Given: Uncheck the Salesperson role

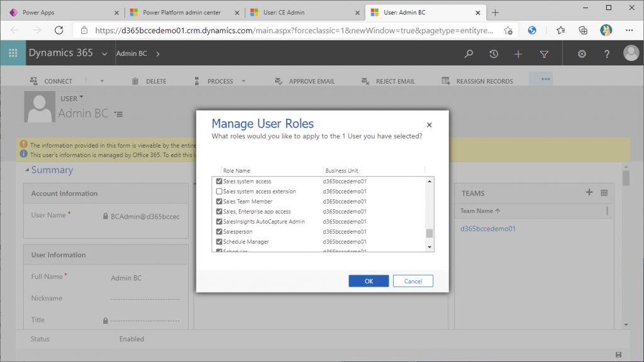Looking at the screenshot, I should (219, 231).
